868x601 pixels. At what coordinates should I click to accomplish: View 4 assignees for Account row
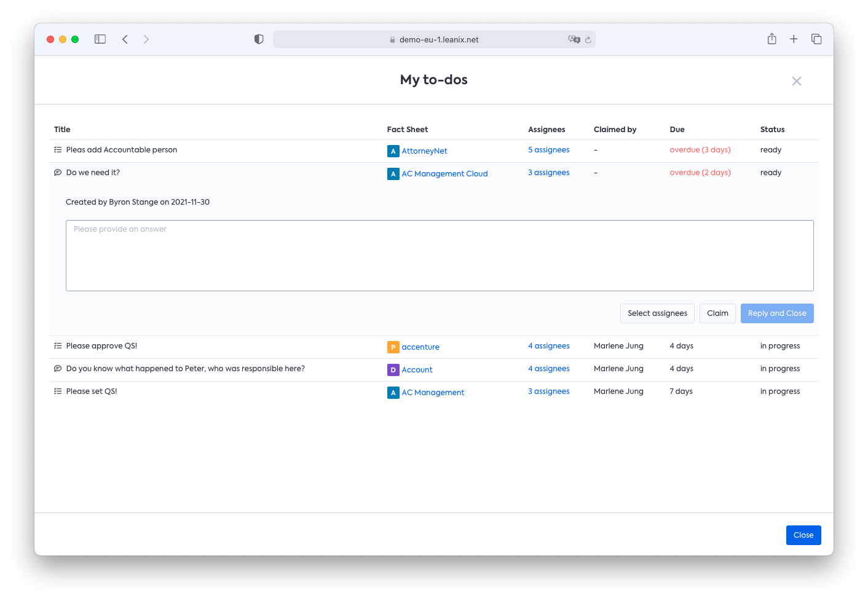pyautogui.click(x=548, y=369)
